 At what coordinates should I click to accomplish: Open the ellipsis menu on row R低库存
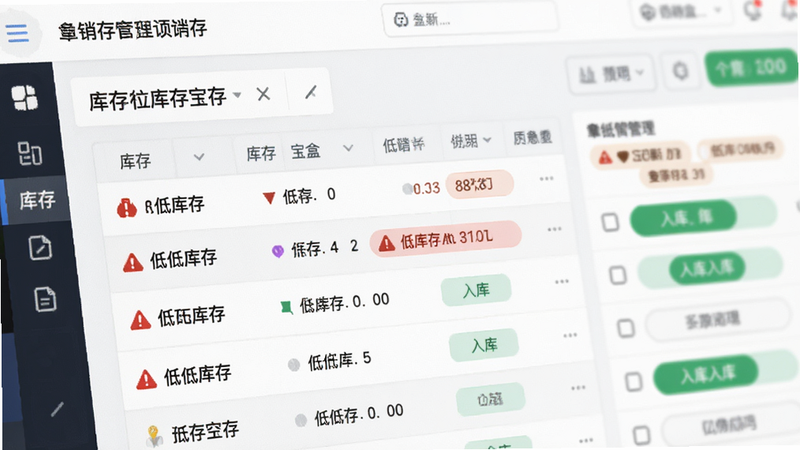(546, 179)
